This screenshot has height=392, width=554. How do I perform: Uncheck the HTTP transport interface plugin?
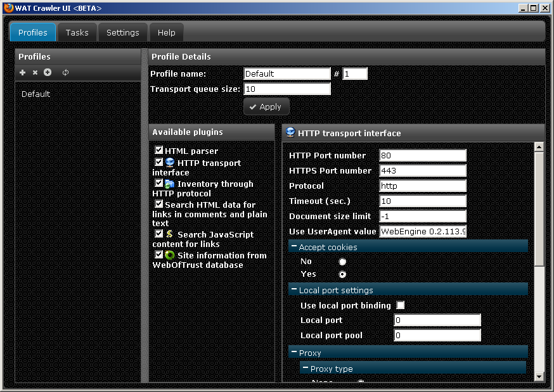[x=158, y=162]
